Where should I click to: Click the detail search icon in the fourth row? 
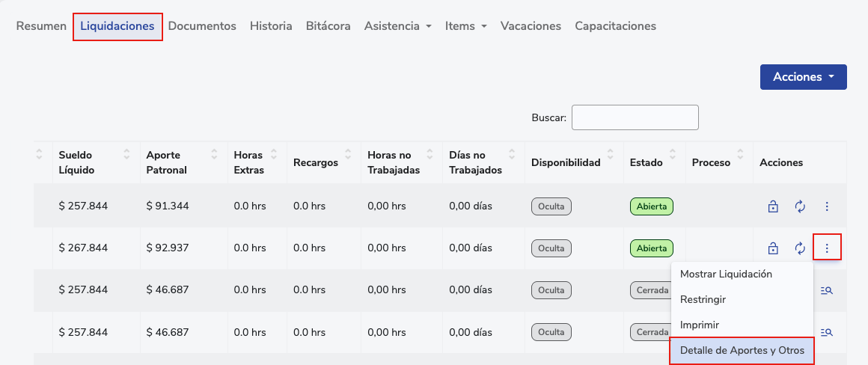click(x=827, y=332)
